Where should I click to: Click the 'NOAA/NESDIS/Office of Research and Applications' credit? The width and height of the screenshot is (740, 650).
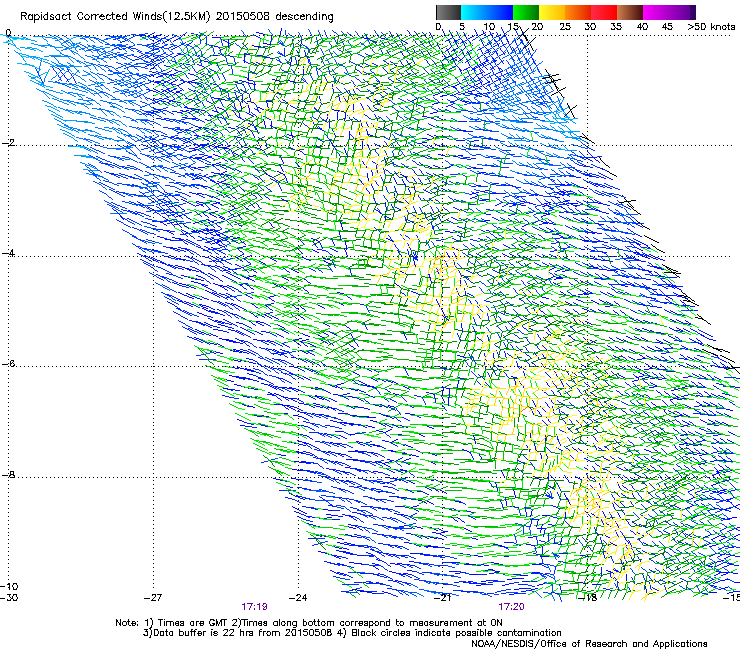589,644
